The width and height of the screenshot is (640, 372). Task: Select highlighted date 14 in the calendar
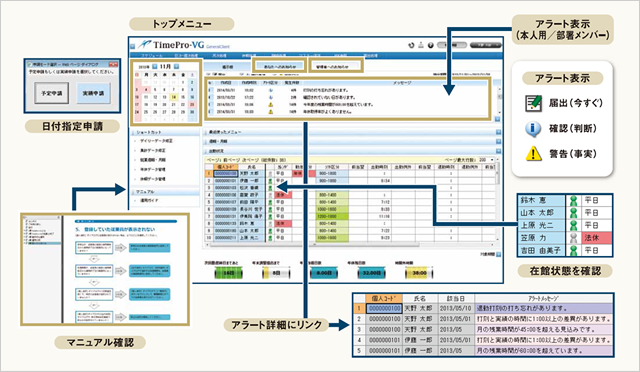click(x=173, y=97)
